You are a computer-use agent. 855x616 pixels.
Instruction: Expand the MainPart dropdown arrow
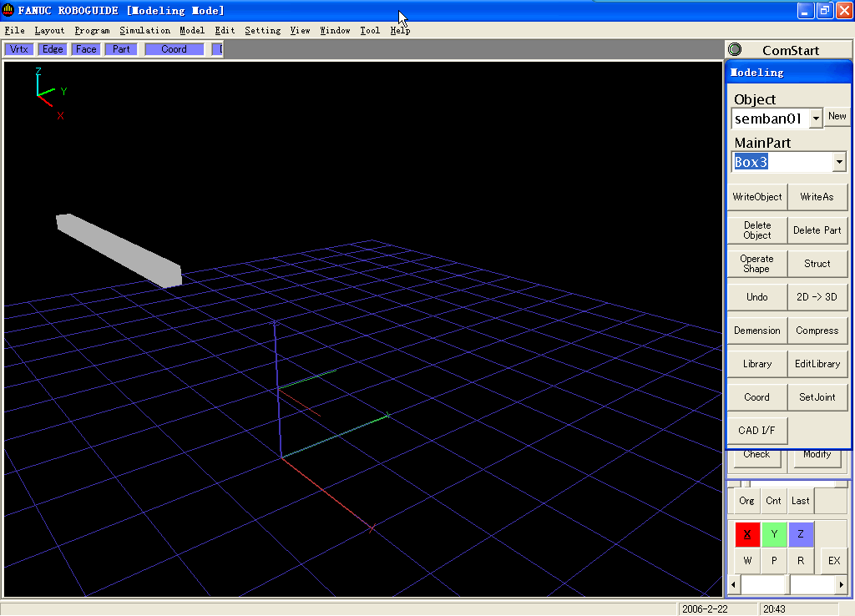click(839, 162)
